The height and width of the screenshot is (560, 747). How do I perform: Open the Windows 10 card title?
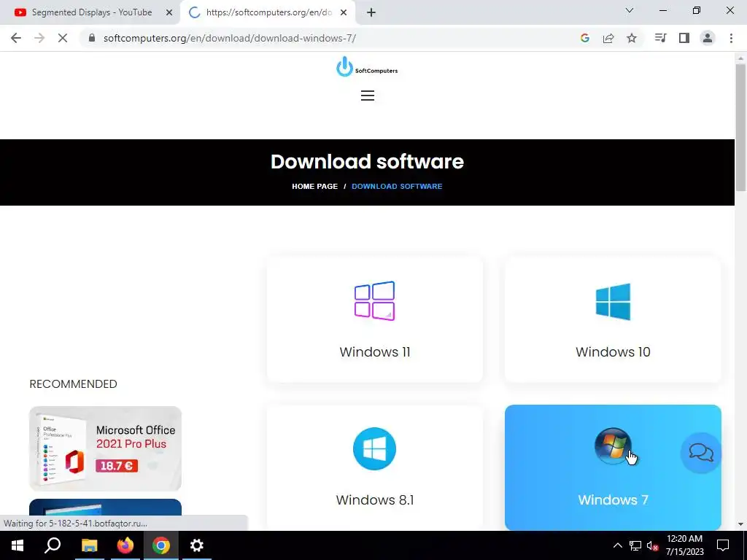pyautogui.click(x=613, y=352)
